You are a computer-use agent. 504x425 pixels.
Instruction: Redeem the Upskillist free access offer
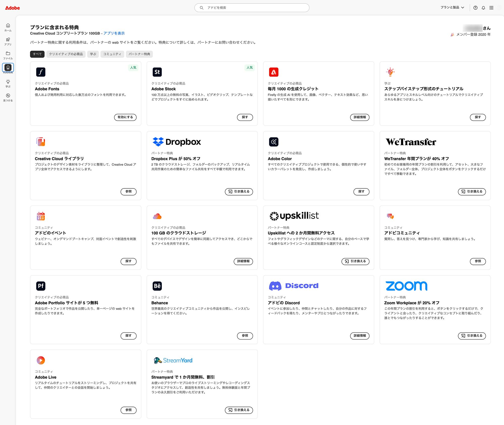tap(355, 261)
